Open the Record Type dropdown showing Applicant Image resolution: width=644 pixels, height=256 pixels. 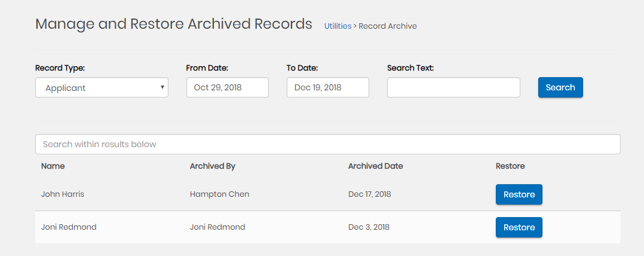coord(102,87)
